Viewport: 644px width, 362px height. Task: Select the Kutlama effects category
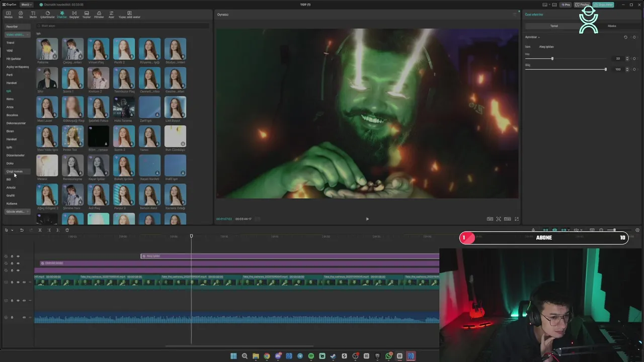[12, 204]
